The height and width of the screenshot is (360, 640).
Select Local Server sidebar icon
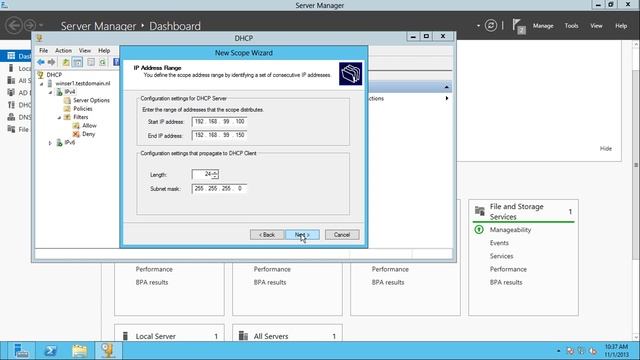tap(11, 68)
